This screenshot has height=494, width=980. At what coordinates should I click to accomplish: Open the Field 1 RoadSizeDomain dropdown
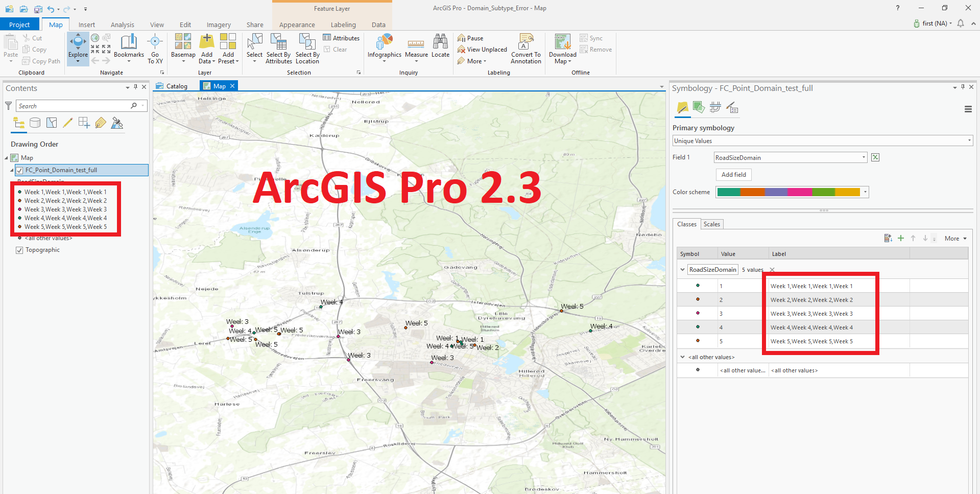[791, 157]
